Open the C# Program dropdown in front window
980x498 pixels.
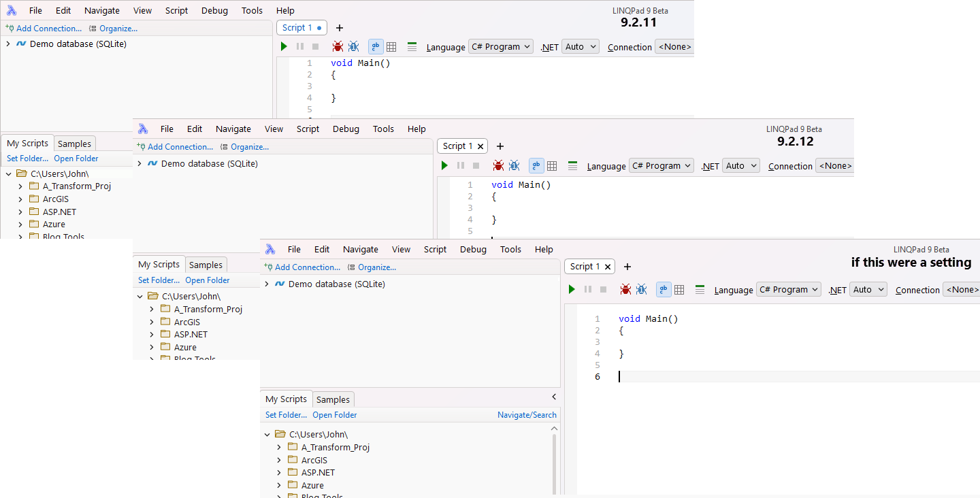point(789,290)
